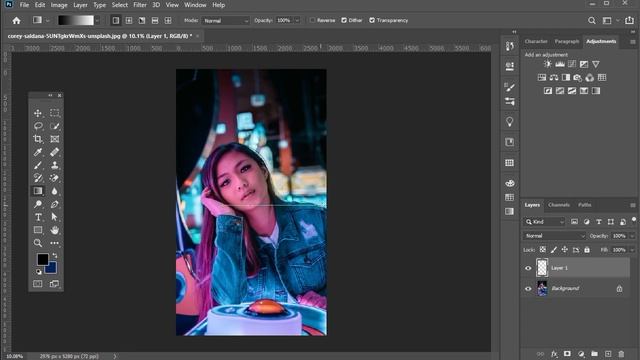Select the Eraser tool
640x360 pixels.
click(x=54, y=178)
